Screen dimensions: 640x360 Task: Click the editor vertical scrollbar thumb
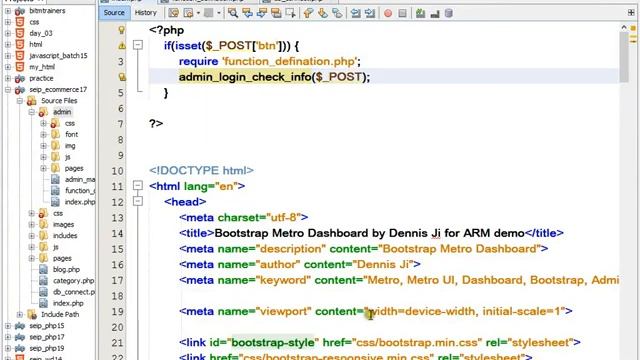(x=623, y=57)
